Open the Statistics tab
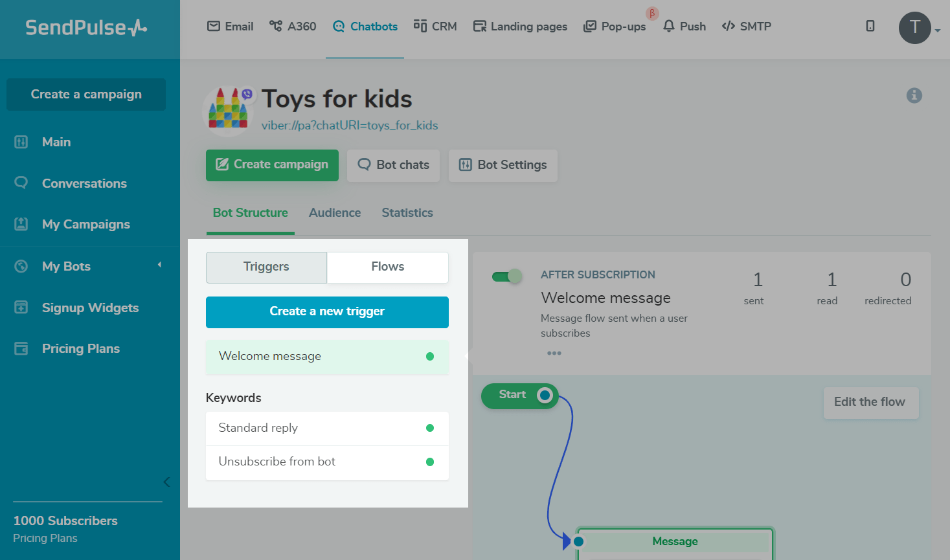This screenshot has height=560, width=950. click(x=407, y=213)
